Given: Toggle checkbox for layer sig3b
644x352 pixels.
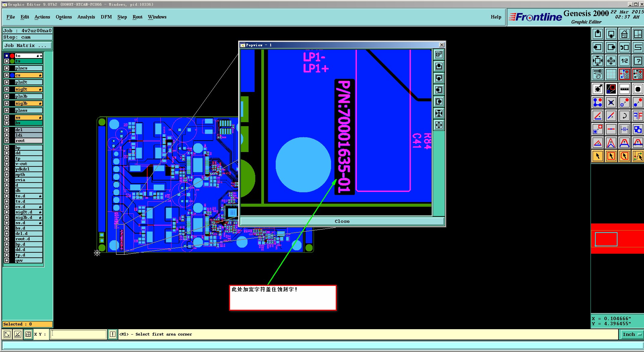Looking at the screenshot, I should [x=7, y=103].
